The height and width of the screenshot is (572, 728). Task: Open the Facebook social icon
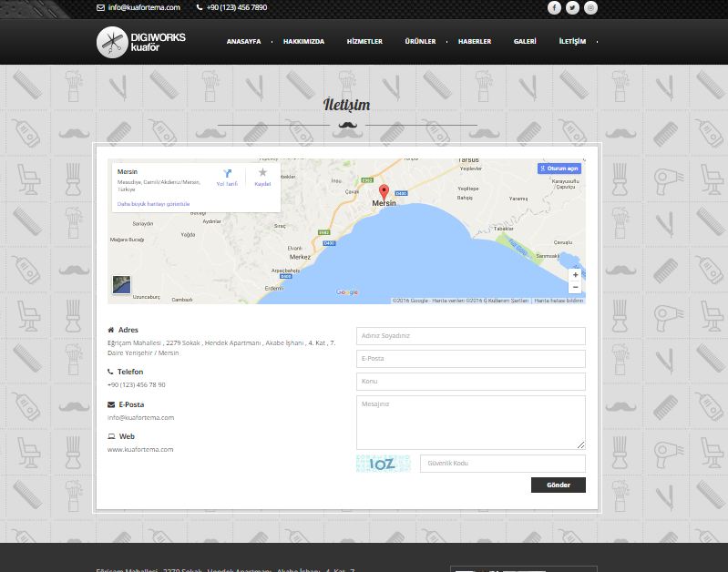[554, 7]
